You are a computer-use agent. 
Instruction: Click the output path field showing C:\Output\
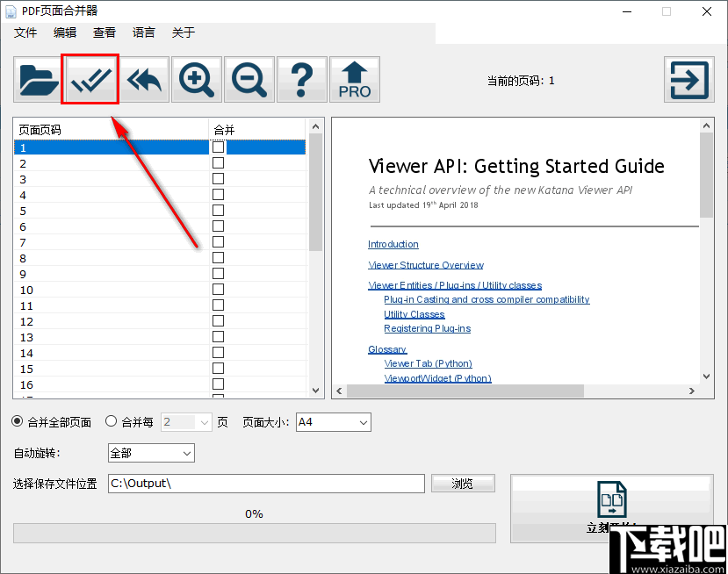[263, 483]
